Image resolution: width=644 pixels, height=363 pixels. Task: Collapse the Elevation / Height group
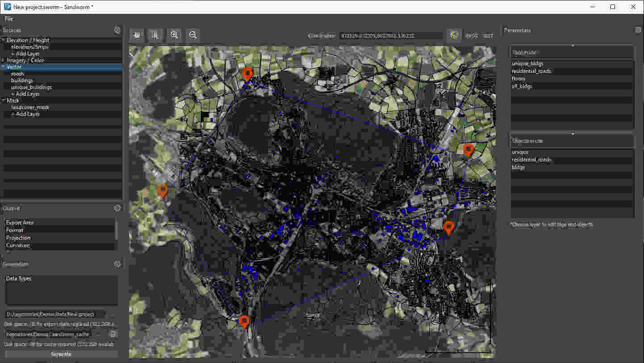click(3, 40)
